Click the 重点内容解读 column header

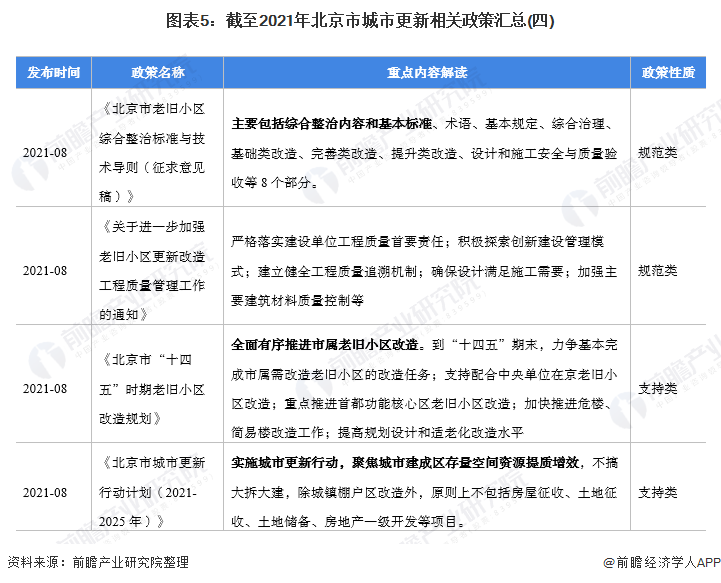pyautogui.click(x=427, y=72)
